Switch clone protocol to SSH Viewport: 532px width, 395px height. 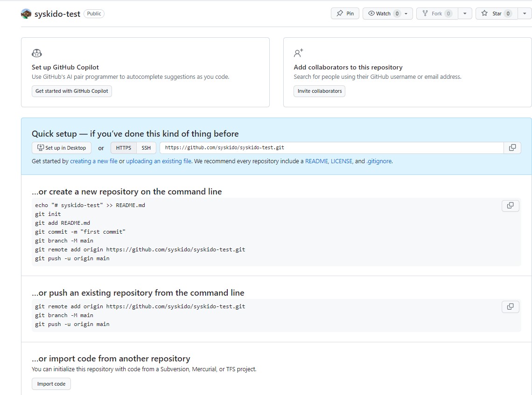pyautogui.click(x=146, y=148)
